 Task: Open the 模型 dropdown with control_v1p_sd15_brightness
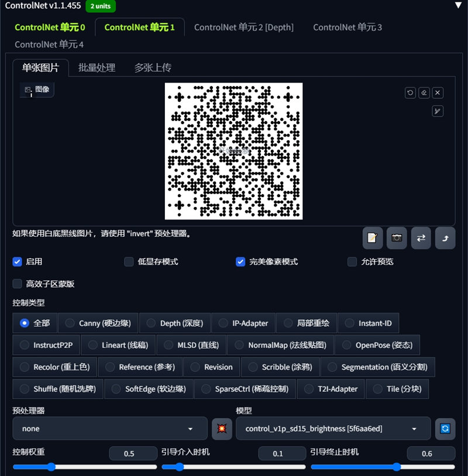click(333, 429)
